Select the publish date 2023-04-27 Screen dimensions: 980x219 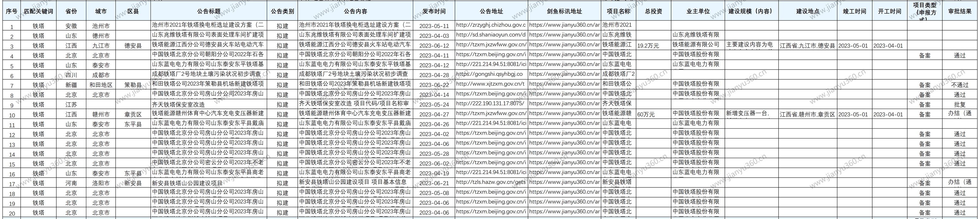click(434, 114)
